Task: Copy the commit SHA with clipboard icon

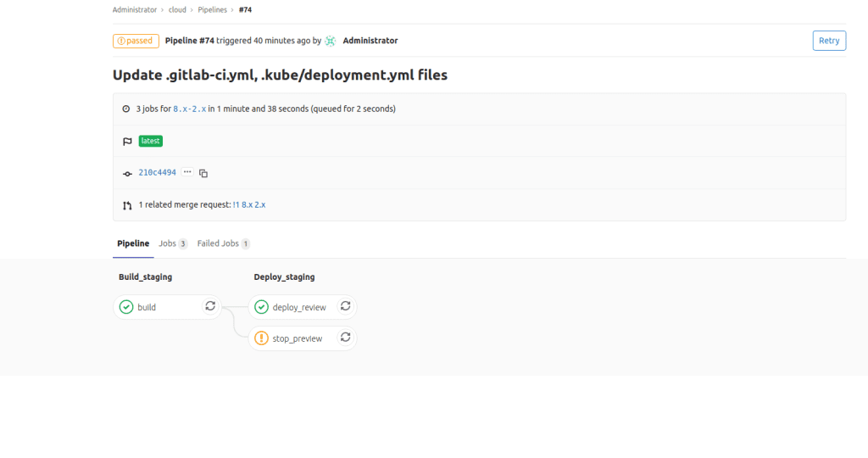Action: point(203,173)
